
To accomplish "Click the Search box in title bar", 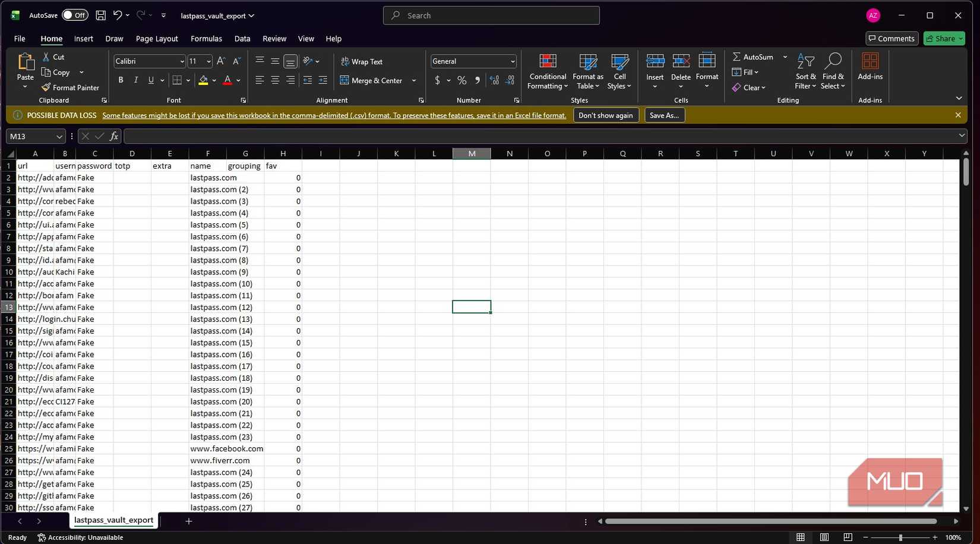I will coord(491,15).
